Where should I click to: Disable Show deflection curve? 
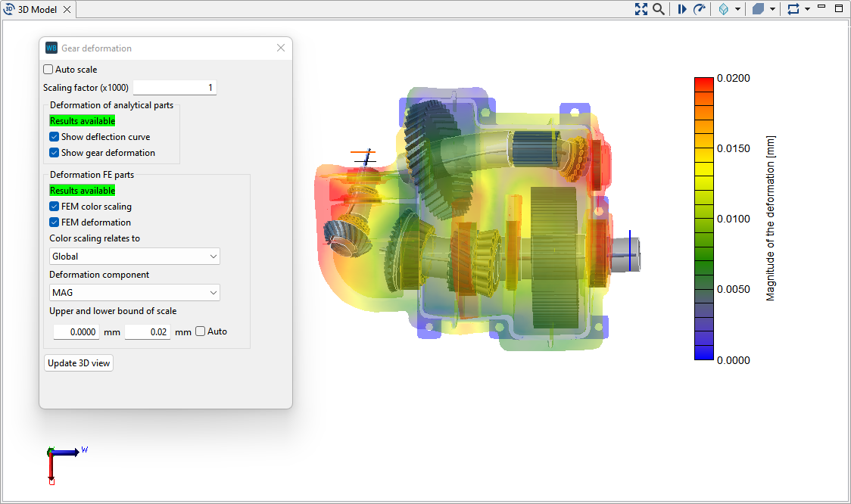point(54,136)
